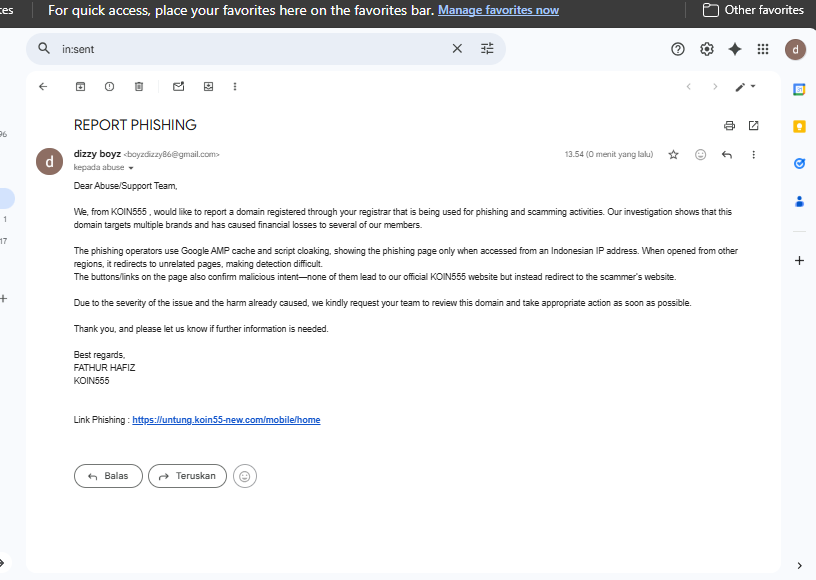Click the Teruskan forward button
The image size is (816, 580).
(187, 476)
